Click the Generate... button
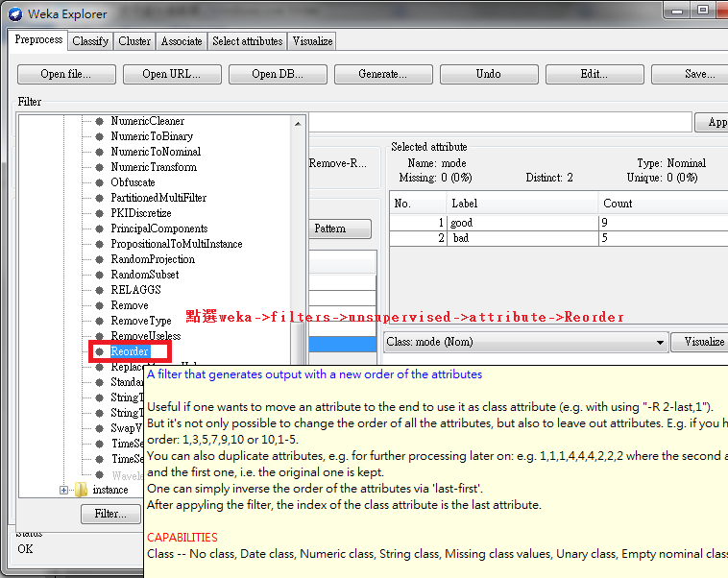The height and width of the screenshot is (578, 728). [x=383, y=74]
